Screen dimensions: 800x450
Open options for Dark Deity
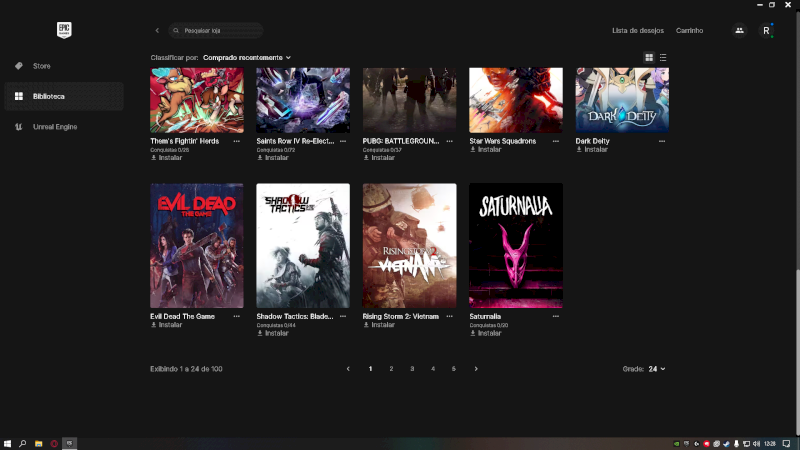pyautogui.click(x=662, y=141)
